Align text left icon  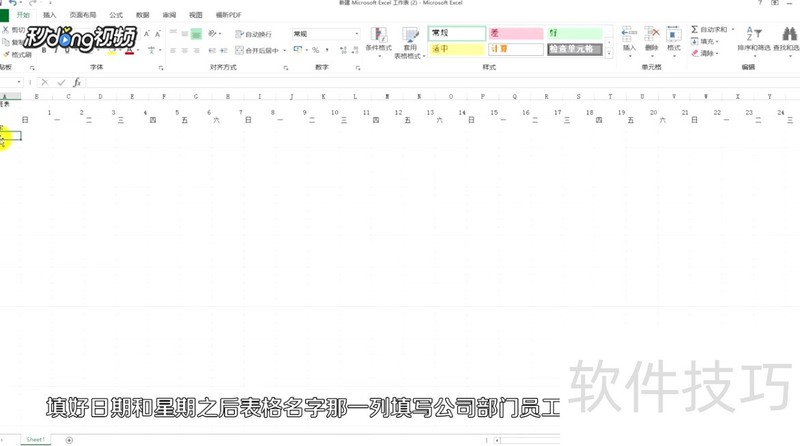pyautogui.click(x=173, y=51)
